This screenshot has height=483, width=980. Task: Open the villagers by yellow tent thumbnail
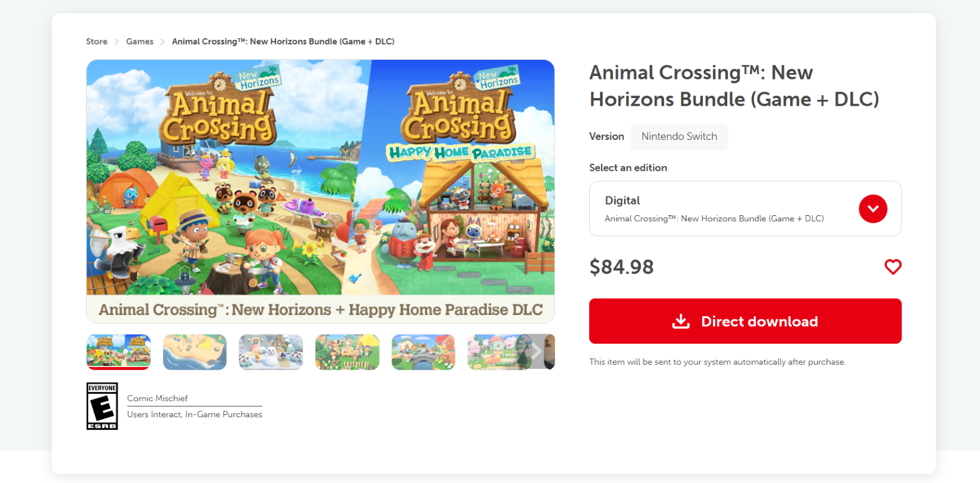coord(347,351)
